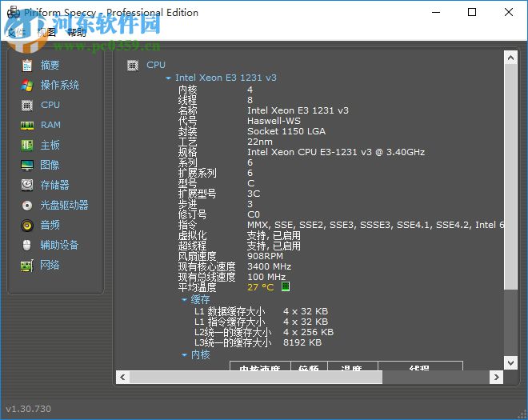Click the version text v1.30.730
Screen dimensions: 528x420
tap(29, 409)
